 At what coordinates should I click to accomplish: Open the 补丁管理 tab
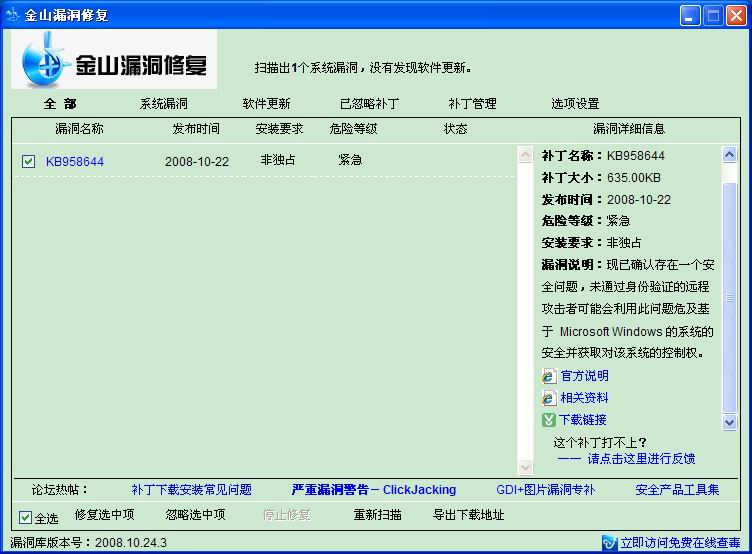point(472,104)
